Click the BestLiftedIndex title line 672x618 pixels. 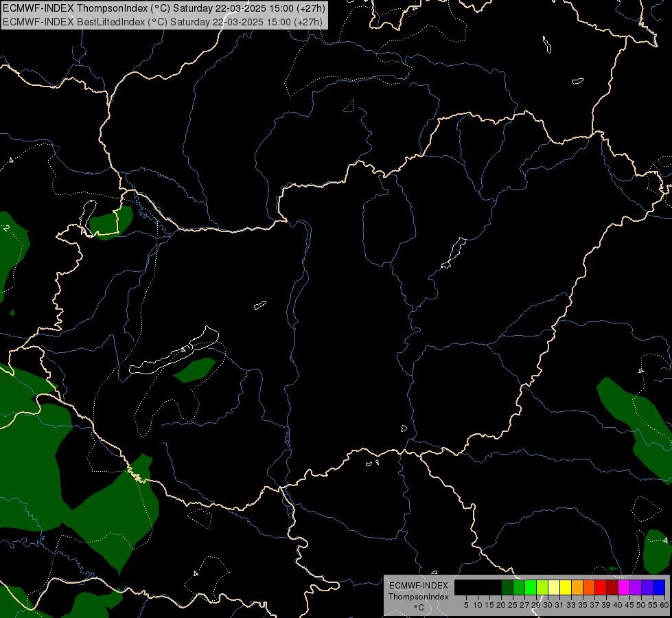pos(162,22)
